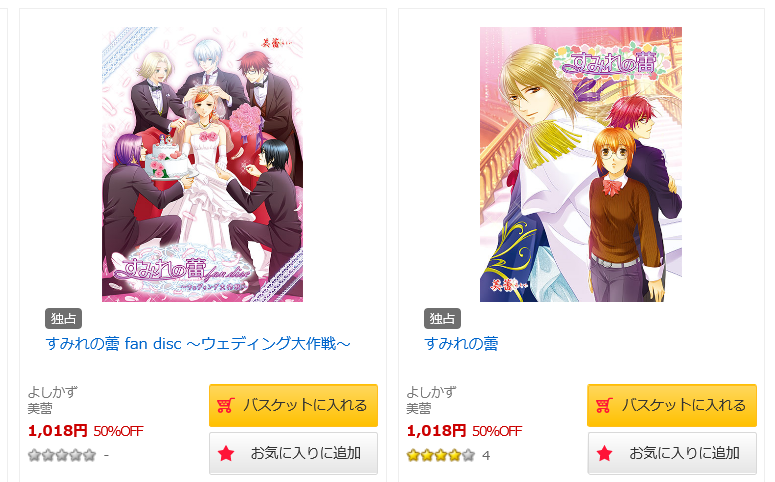Click author よしかず under the すみれの蕾 product
Viewport: 775px width, 482px height.
pos(431,392)
